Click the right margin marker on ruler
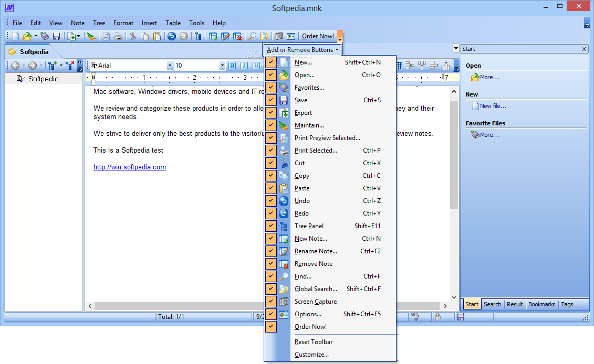Image resolution: width=594 pixels, height=364 pixels. [442, 78]
